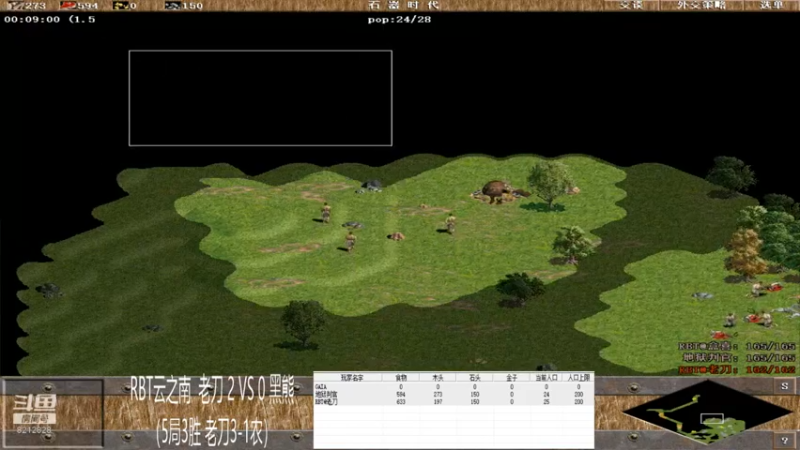The height and width of the screenshot is (450, 800).
Task: Open the 菜单 main menu button
Action: click(771, 5)
